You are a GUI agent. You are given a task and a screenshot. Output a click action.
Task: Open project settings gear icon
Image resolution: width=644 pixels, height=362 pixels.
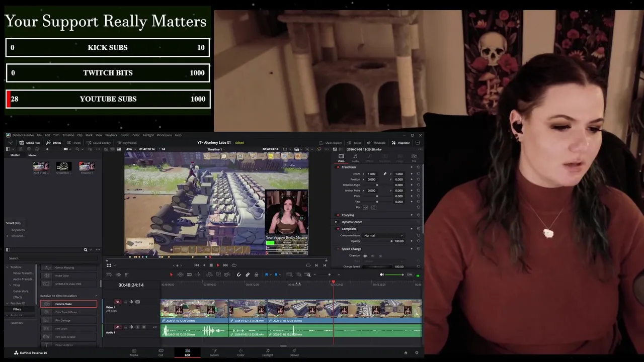(x=417, y=352)
